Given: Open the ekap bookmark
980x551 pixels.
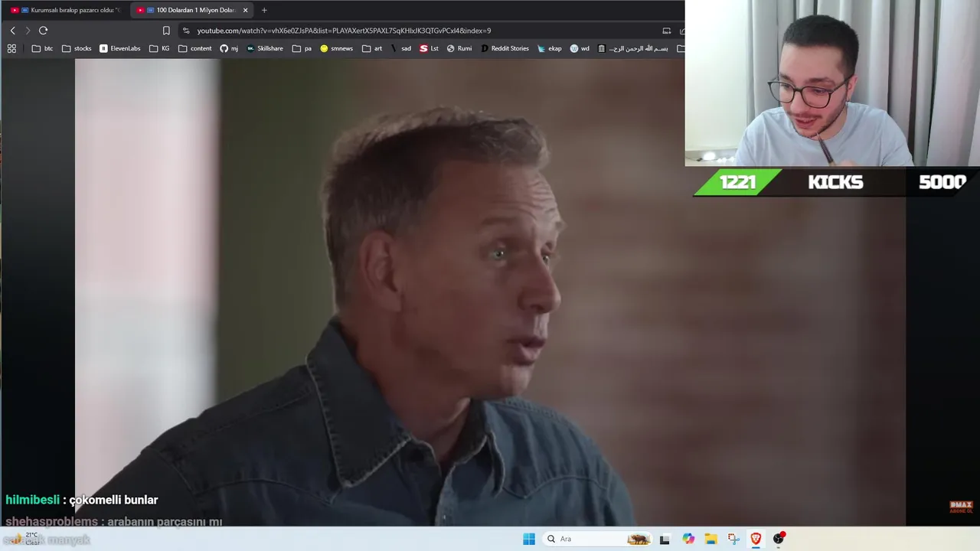Looking at the screenshot, I should pyautogui.click(x=550, y=48).
